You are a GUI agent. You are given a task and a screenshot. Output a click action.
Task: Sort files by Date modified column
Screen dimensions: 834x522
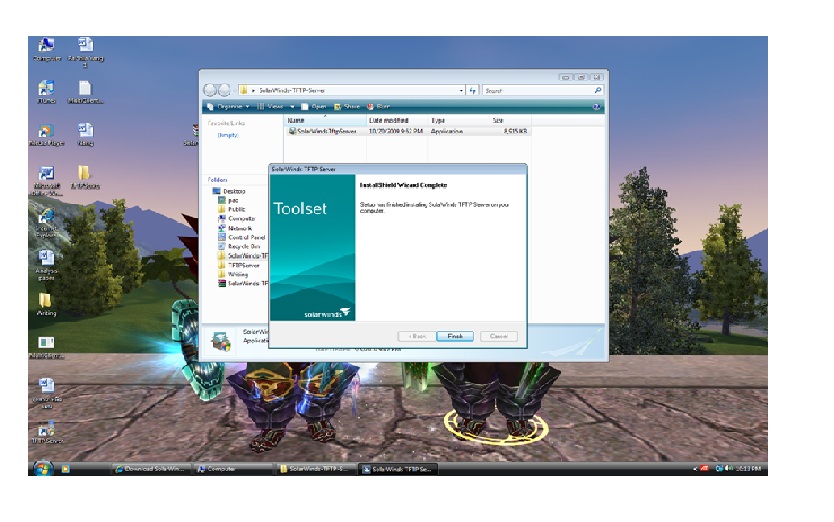coord(397,120)
